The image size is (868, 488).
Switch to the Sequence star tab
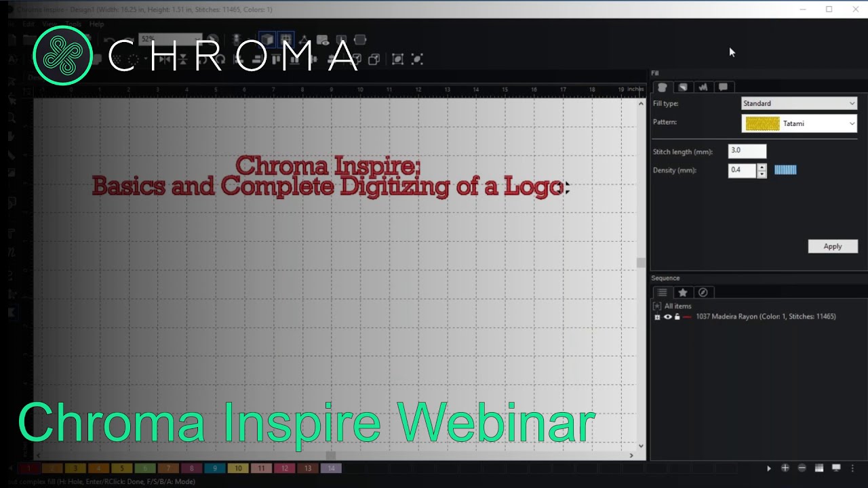[683, 292]
